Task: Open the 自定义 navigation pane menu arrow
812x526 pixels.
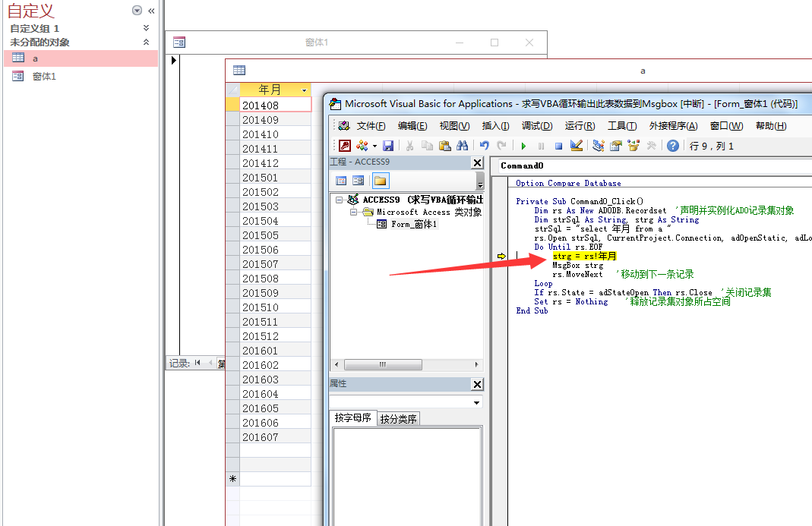Action: tap(137, 11)
